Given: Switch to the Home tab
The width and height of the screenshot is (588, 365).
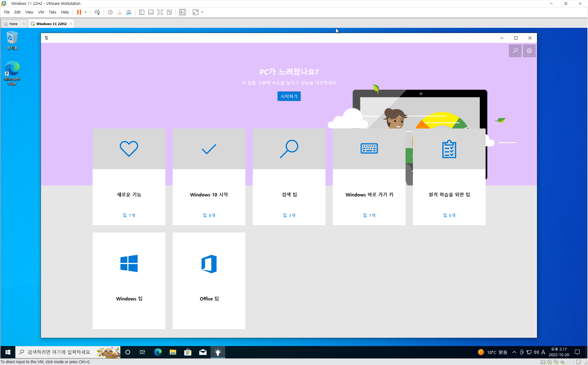Looking at the screenshot, I should coord(13,24).
